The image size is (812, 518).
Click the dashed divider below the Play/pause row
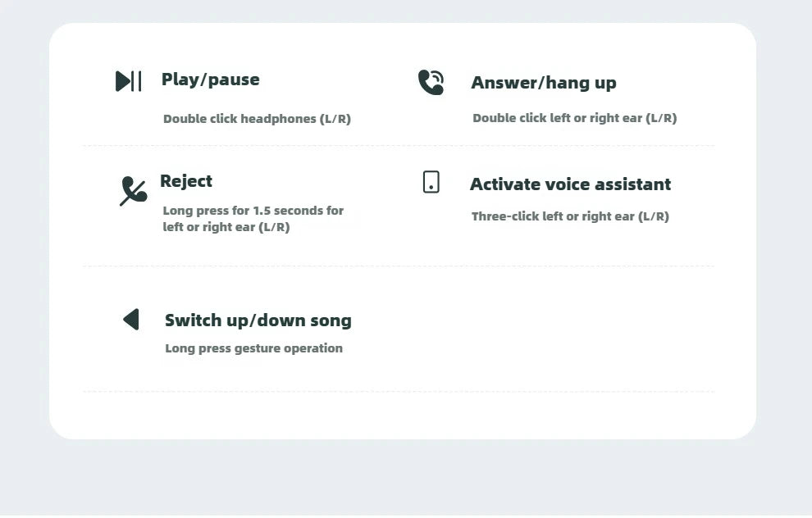[399, 146]
